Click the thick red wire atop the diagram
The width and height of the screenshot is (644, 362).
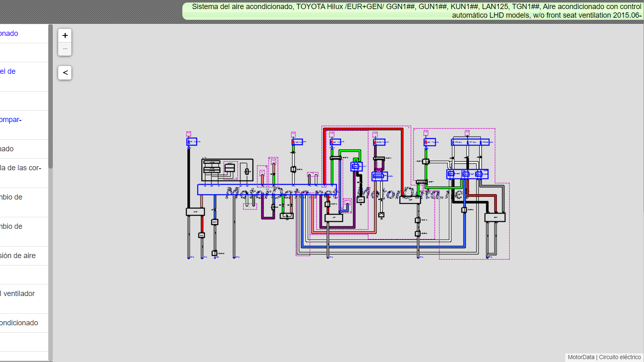click(x=363, y=129)
